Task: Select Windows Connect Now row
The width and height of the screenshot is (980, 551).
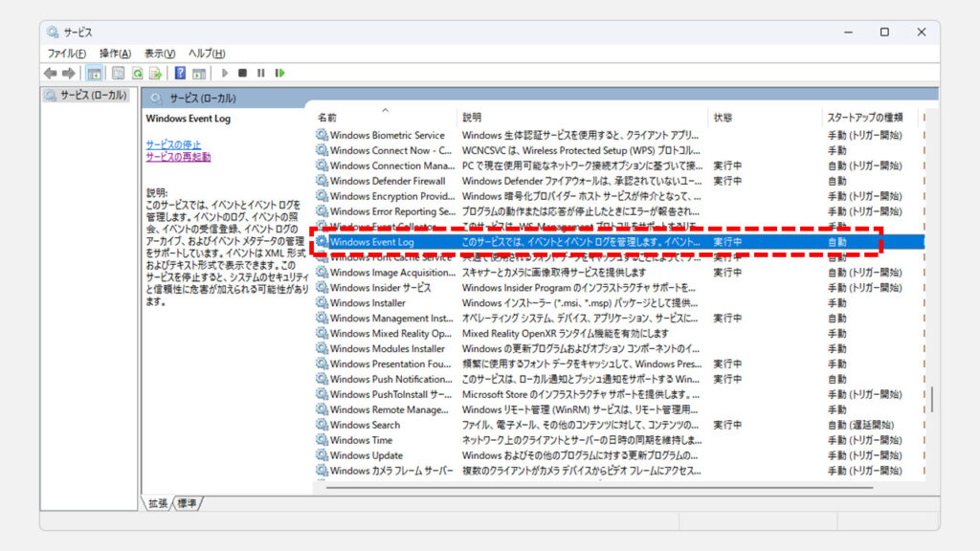Action: point(619,150)
